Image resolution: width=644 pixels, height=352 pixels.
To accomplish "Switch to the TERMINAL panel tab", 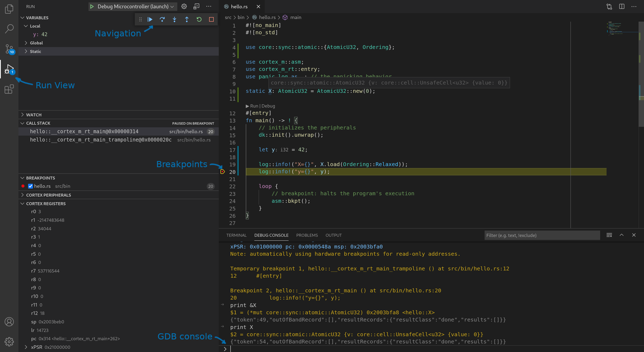I will click(236, 235).
